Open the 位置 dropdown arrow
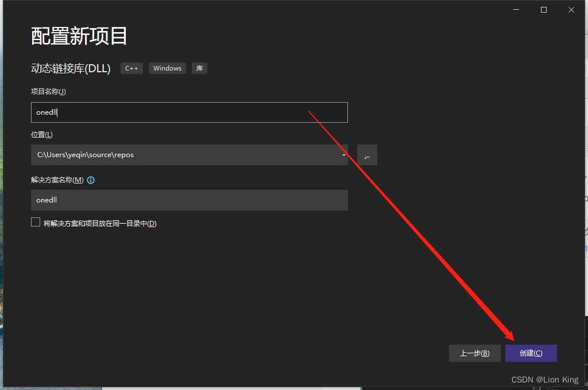 (x=343, y=154)
